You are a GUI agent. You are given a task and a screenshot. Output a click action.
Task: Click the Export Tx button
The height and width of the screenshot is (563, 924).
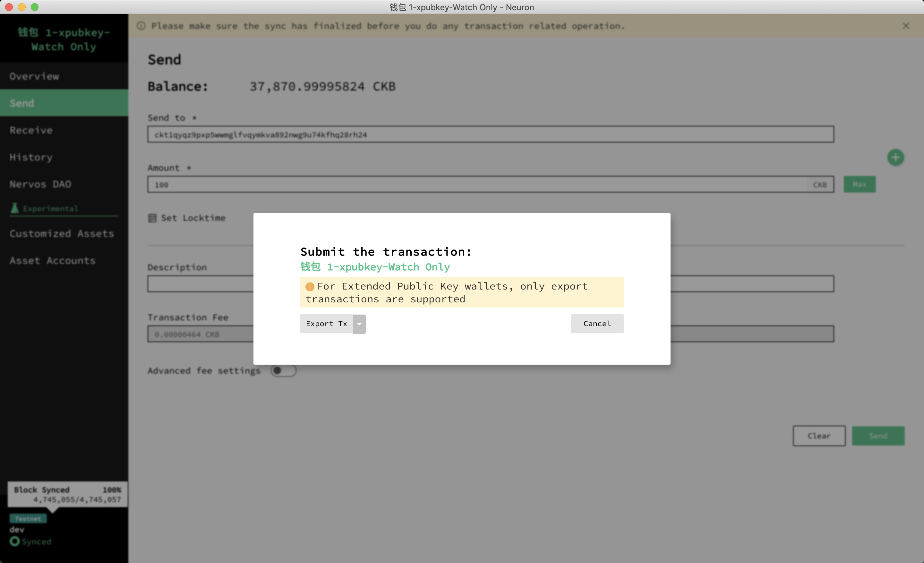coord(326,324)
